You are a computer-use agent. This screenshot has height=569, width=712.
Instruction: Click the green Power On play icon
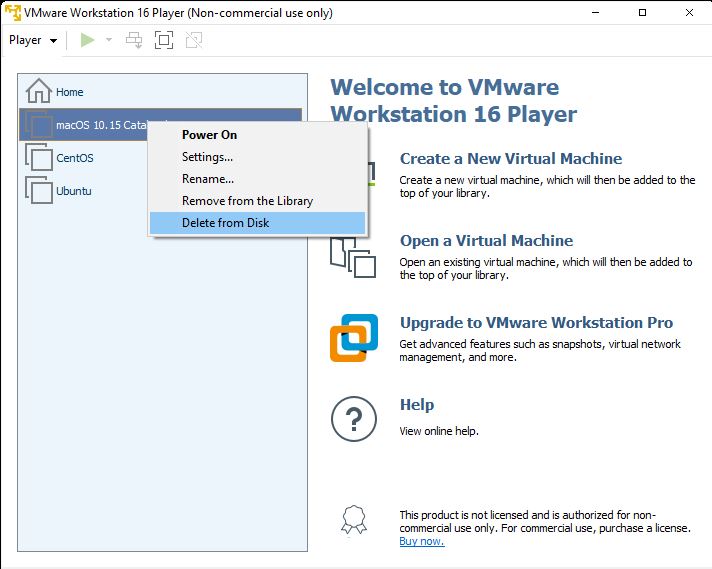(88, 40)
